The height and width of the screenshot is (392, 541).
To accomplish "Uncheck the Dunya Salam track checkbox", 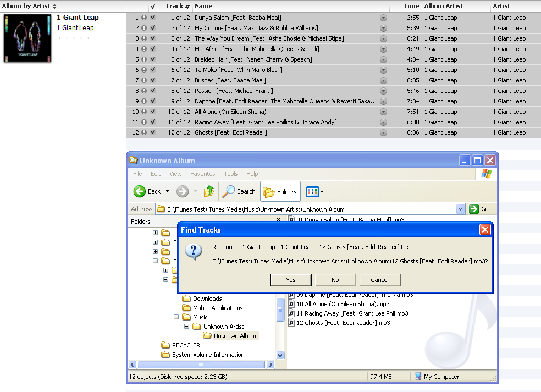I will tap(153, 18).
